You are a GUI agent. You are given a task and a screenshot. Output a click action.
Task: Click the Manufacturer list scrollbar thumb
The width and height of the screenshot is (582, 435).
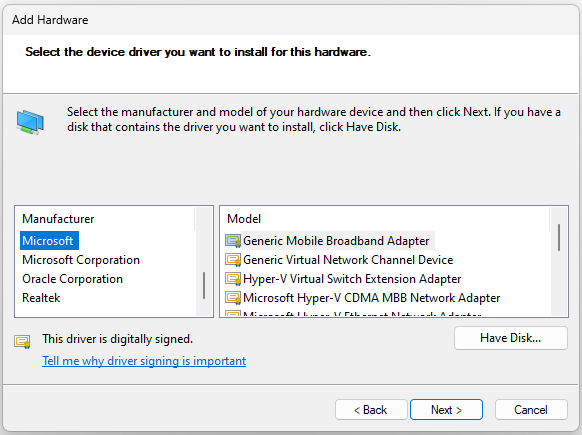204,285
